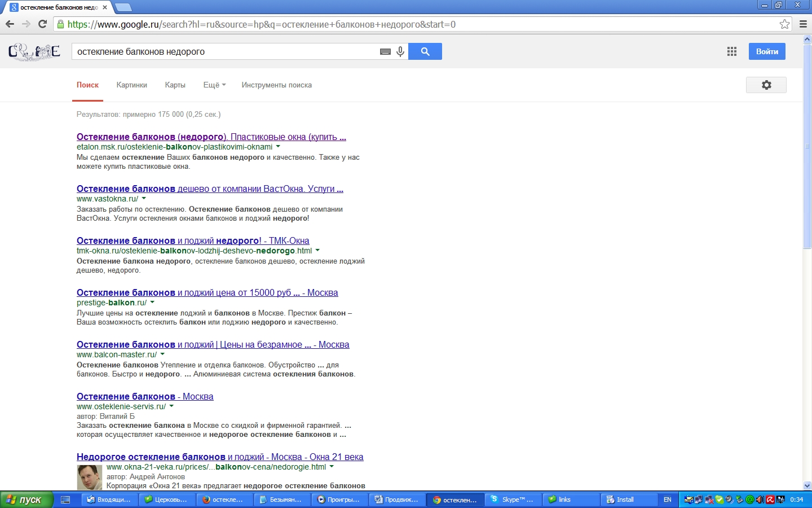Open the volume icon in system tray
812x508 pixels.
759,500
